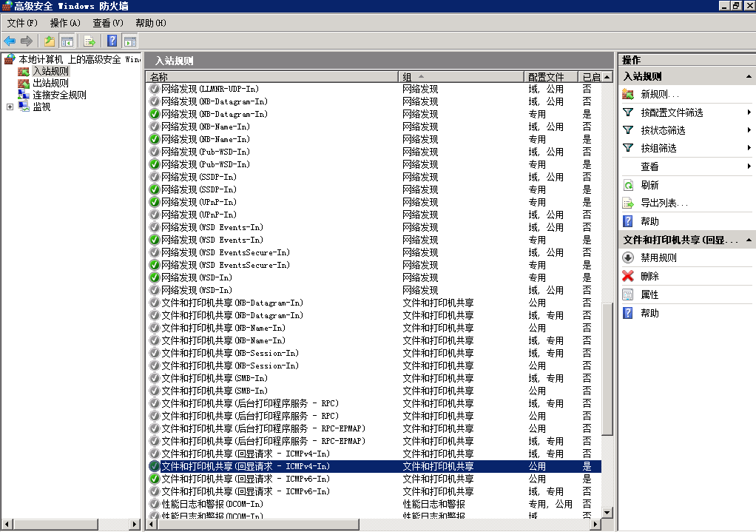Click the Export List toolbar icon

pos(89,41)
